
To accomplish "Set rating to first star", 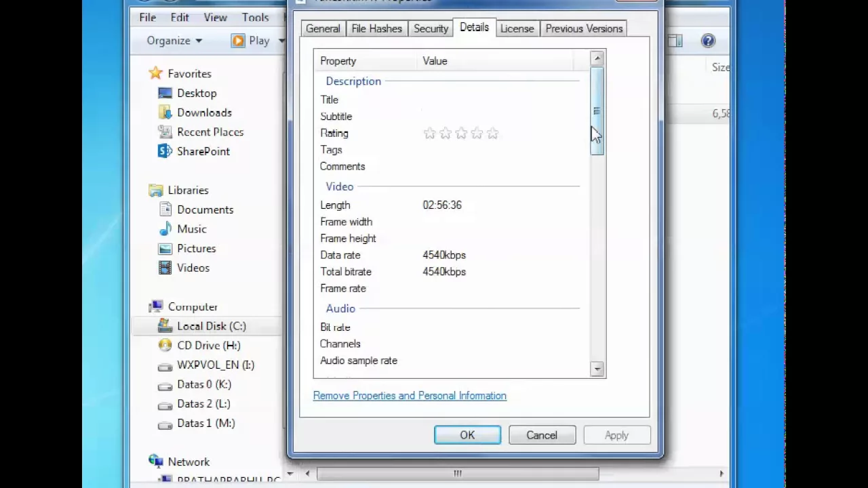I will 429,134.
